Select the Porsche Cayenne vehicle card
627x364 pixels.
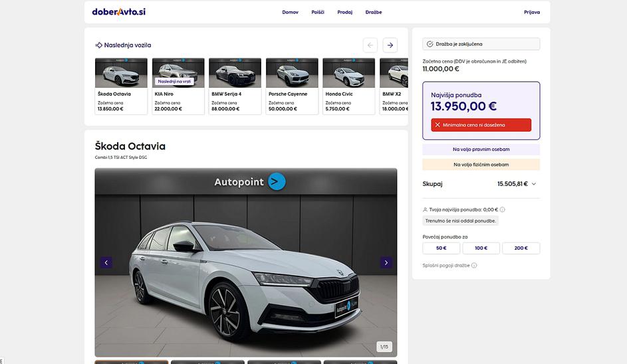[292, 86]
